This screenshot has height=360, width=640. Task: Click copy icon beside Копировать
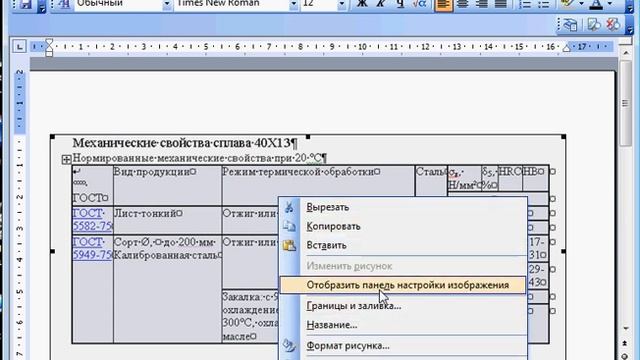(289, 226)
